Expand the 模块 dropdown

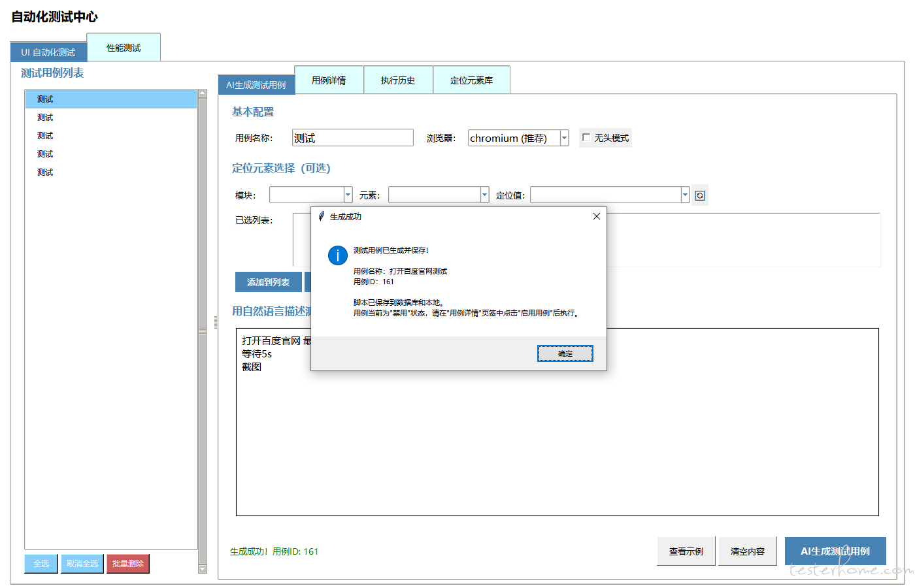348,195
